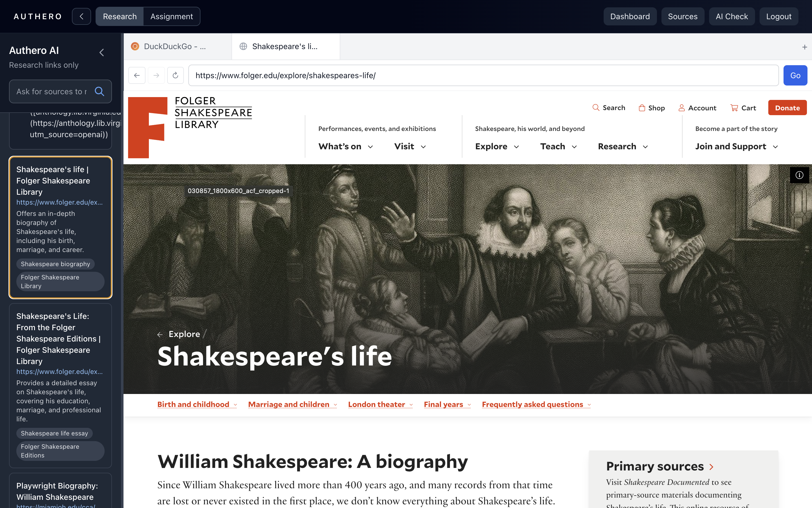The width and height of the screenshot is (812, 508).
Task: Select the Playwright Biography: William Shakespeare card
Action: click(x=60, y=491)
